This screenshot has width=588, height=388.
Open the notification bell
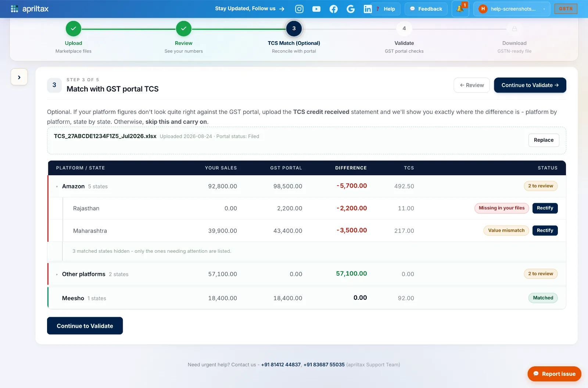(460, 9)
